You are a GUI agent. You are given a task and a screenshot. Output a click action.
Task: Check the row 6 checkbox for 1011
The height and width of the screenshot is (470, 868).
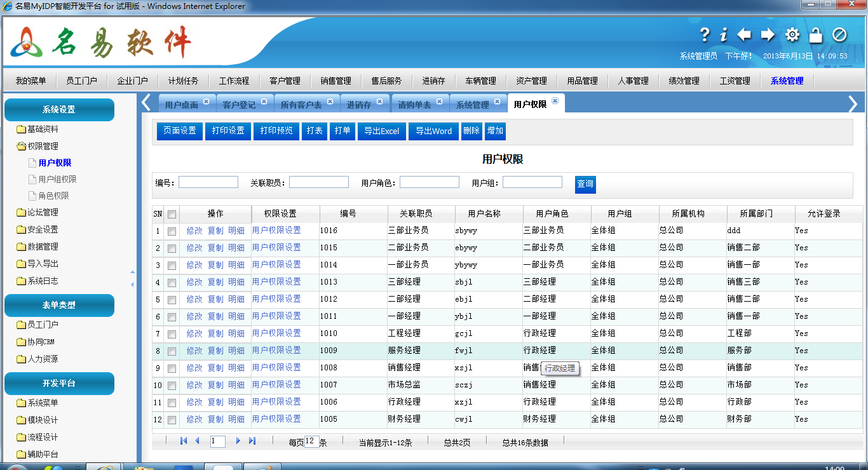tap(172, 318)
